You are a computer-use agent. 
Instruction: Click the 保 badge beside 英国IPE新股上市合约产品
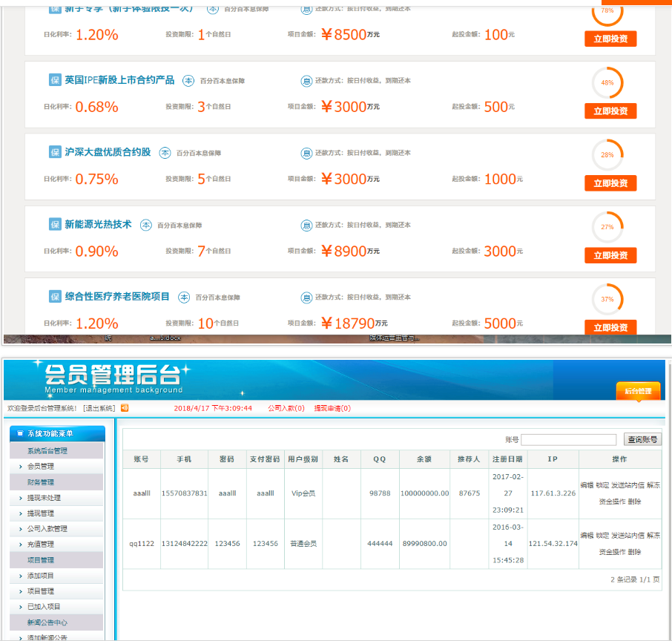click(x=55, y=80)
